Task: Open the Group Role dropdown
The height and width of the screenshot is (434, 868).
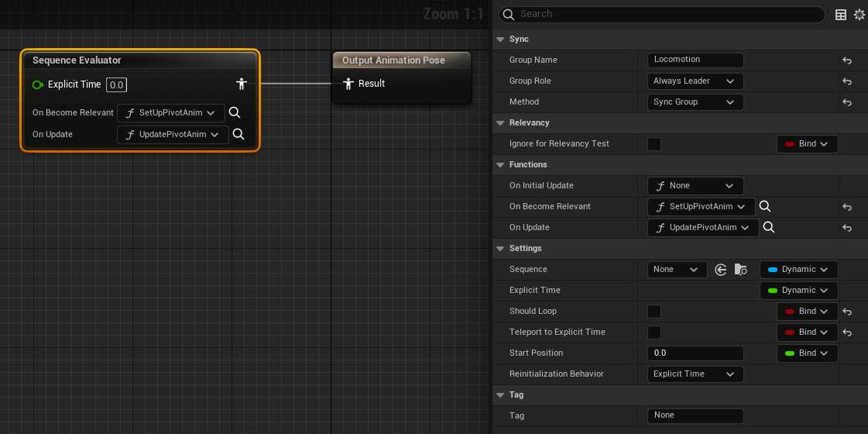Action: click(695, 81)
